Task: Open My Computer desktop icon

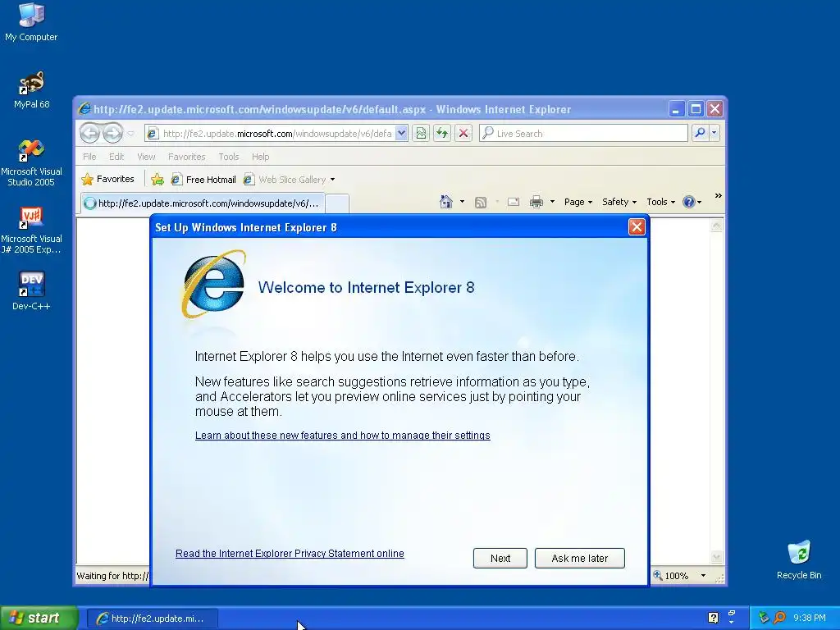Action: [x=31, y=22]
